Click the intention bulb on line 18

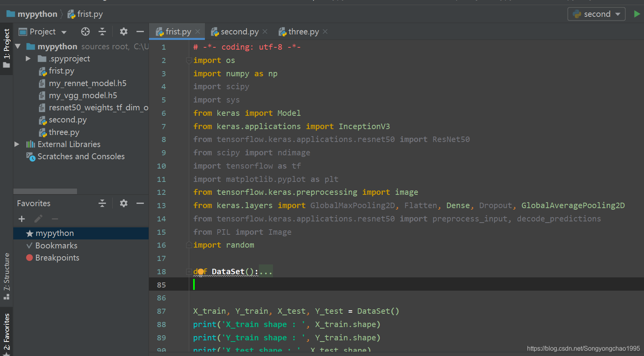pos(201,271)
